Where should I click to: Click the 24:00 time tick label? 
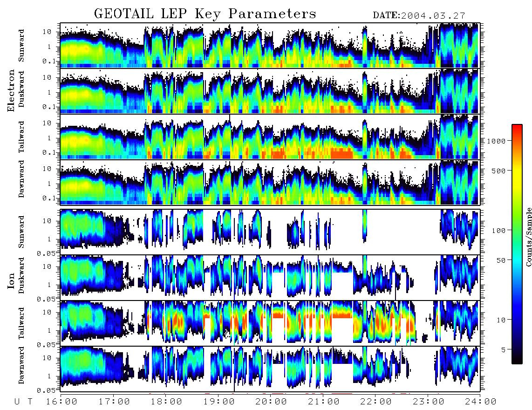click(481, 402)
